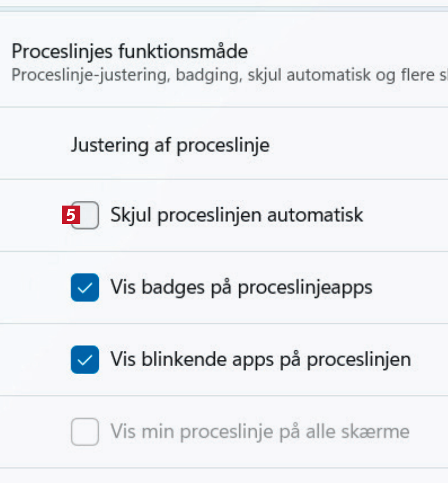
Task: Click the Skjul proceslinjen automatisk label text
Action: (237, 215)
